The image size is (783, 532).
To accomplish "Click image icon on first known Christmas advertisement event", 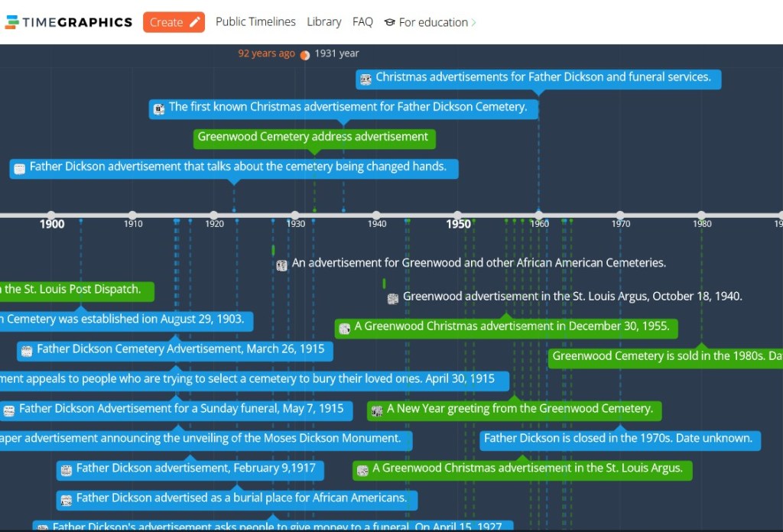I will tap(159, 109).
